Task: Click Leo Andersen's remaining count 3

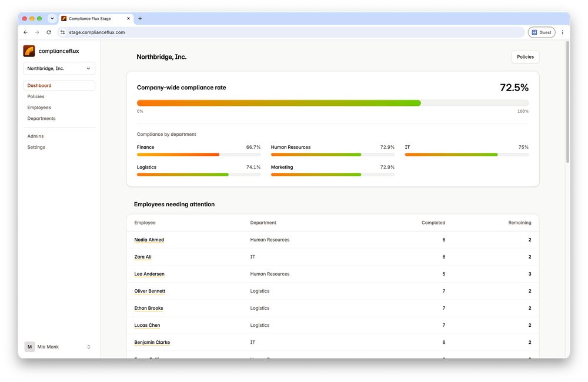Action: [x=530, y=274]
